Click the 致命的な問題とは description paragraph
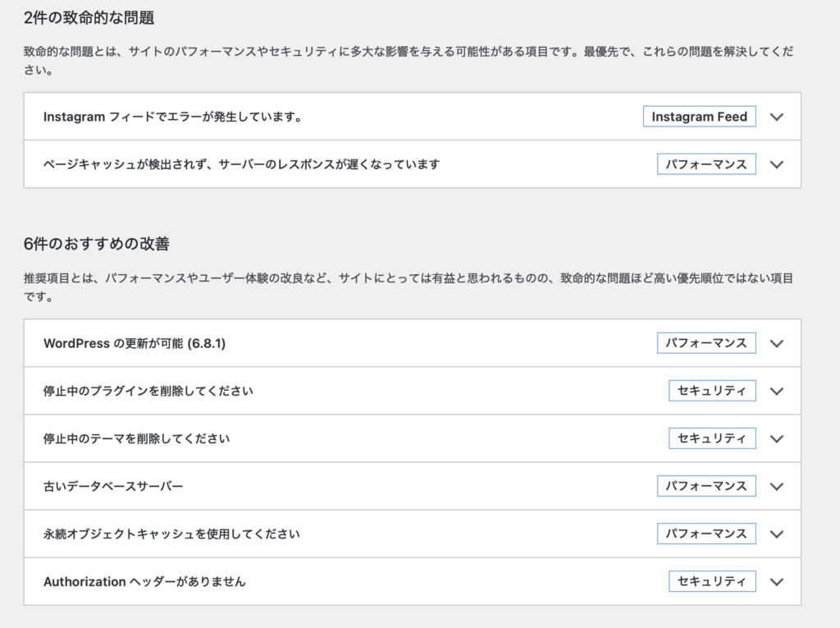The width and height of the screenshot is (840, 628). (409, 61)
